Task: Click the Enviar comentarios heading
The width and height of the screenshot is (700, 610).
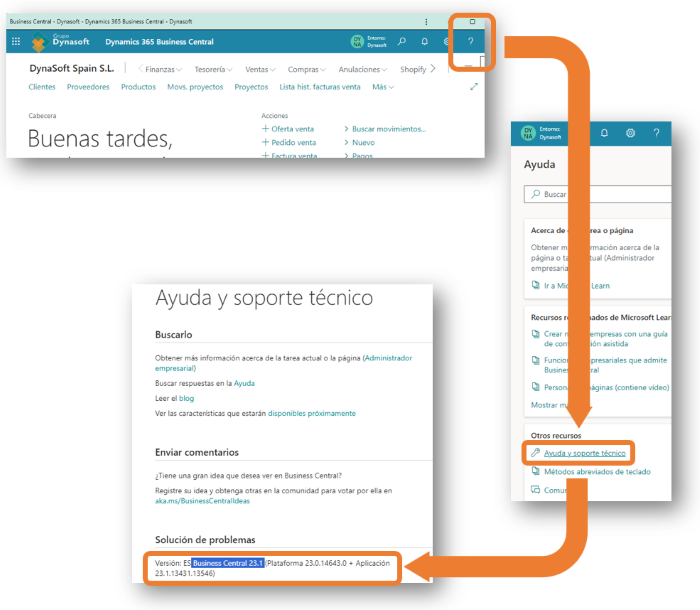Action: click(x=197, y=452)
